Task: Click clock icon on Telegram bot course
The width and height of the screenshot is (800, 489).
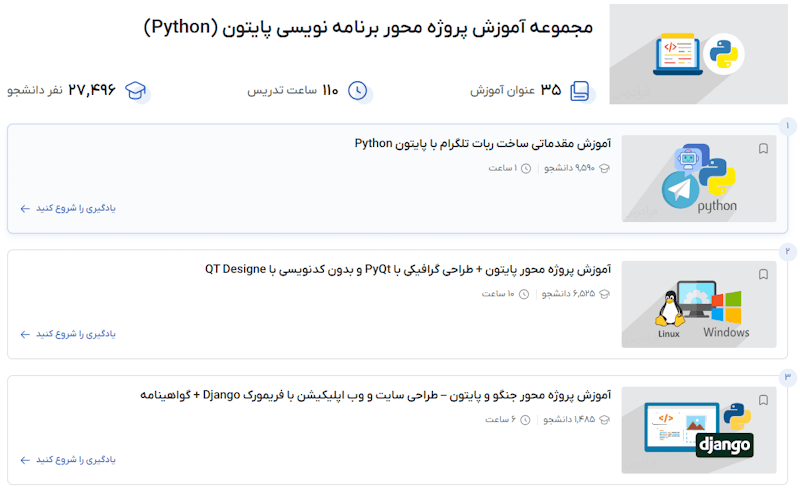Action: tap(527, 168)
